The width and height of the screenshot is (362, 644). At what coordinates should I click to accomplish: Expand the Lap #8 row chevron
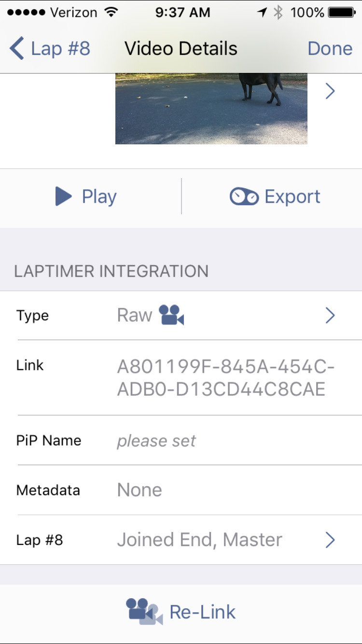[x=330, y=540]
